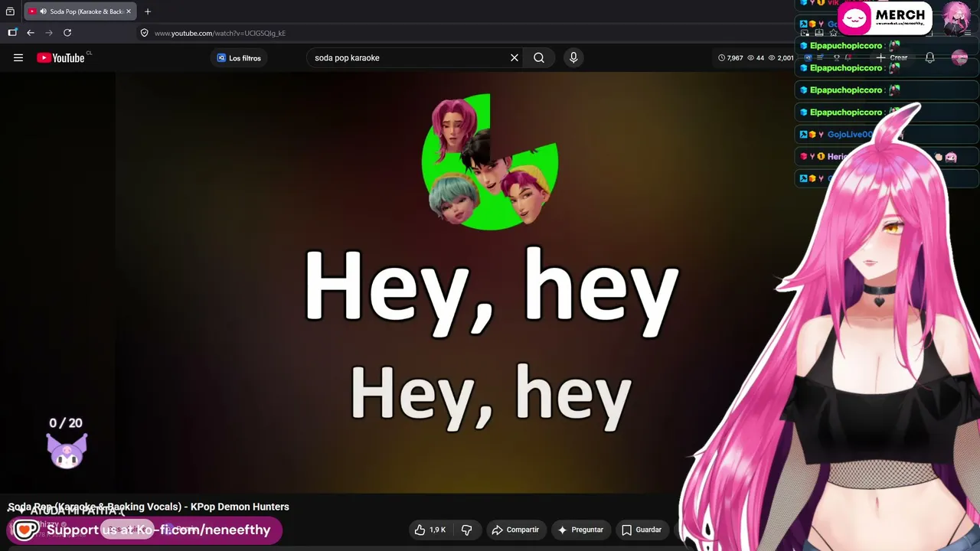Click the 2,001 views stat

781,58
